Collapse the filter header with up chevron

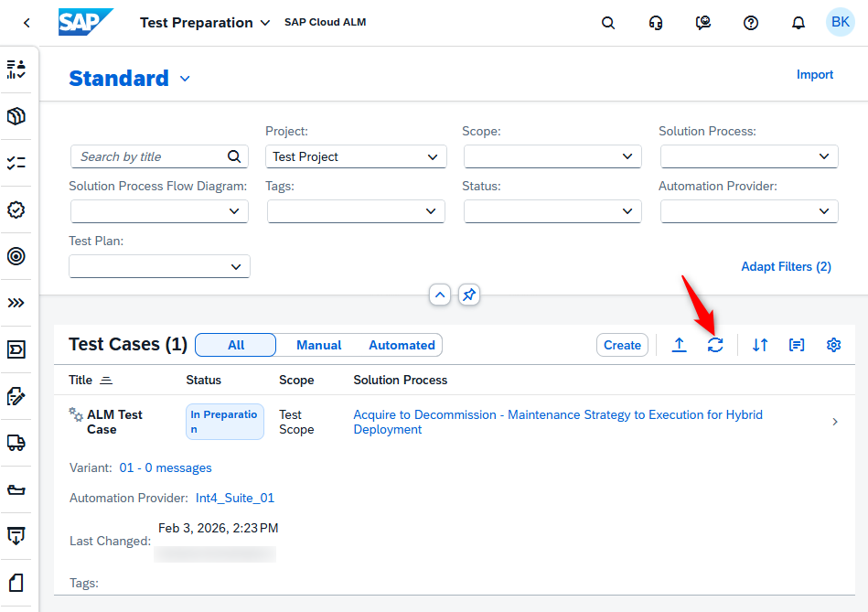440,295
